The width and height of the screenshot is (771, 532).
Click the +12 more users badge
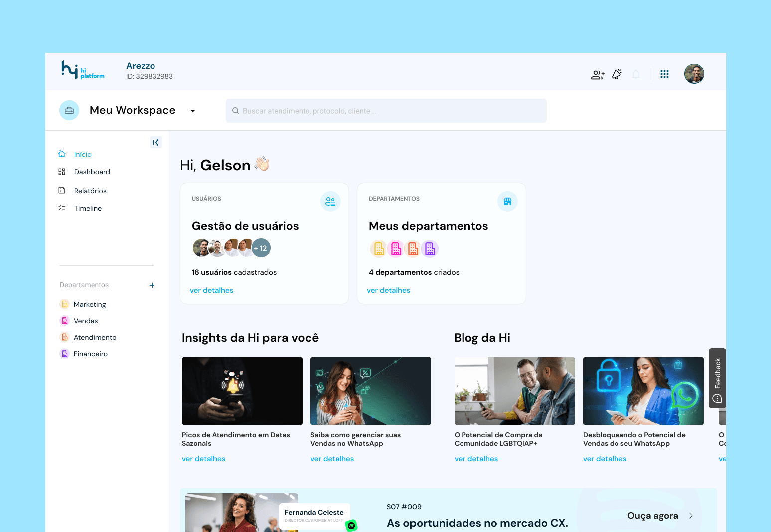click(x=261, y=248)
